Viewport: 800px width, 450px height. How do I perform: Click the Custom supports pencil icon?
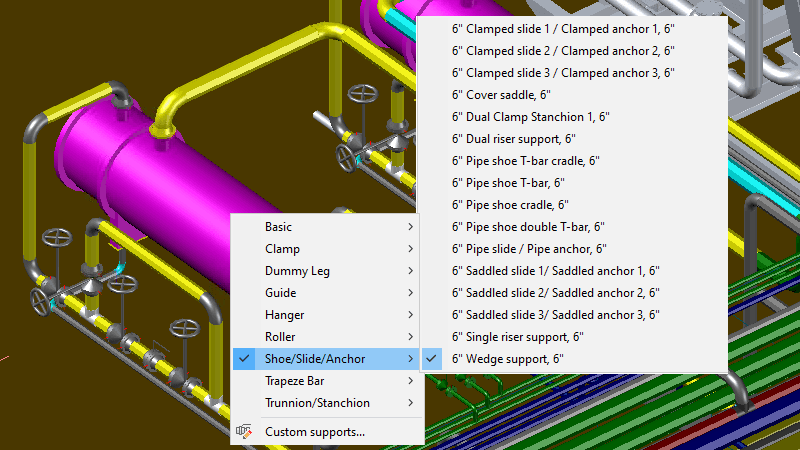[x=244, y=432]
